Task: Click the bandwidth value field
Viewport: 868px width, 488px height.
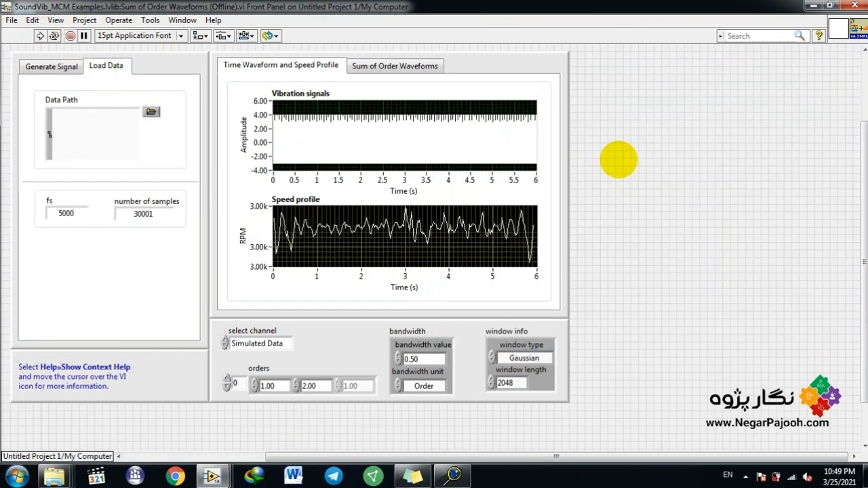Action: click(x=424, y=359)
